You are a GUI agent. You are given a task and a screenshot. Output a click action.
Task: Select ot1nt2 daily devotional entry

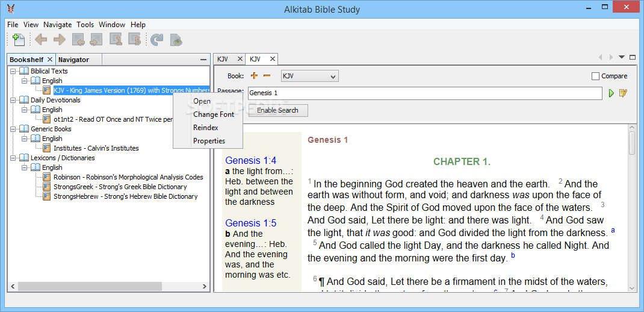tap(113, 119)
